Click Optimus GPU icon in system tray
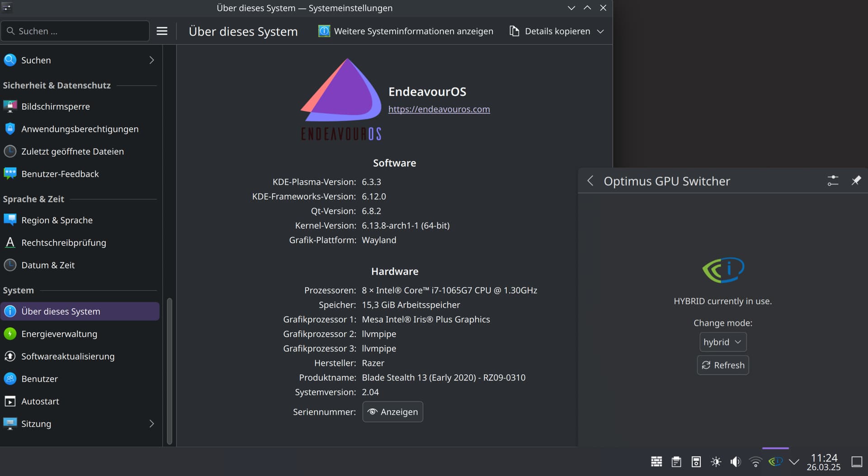The image size is (868, 476). [x=775, y=462]
